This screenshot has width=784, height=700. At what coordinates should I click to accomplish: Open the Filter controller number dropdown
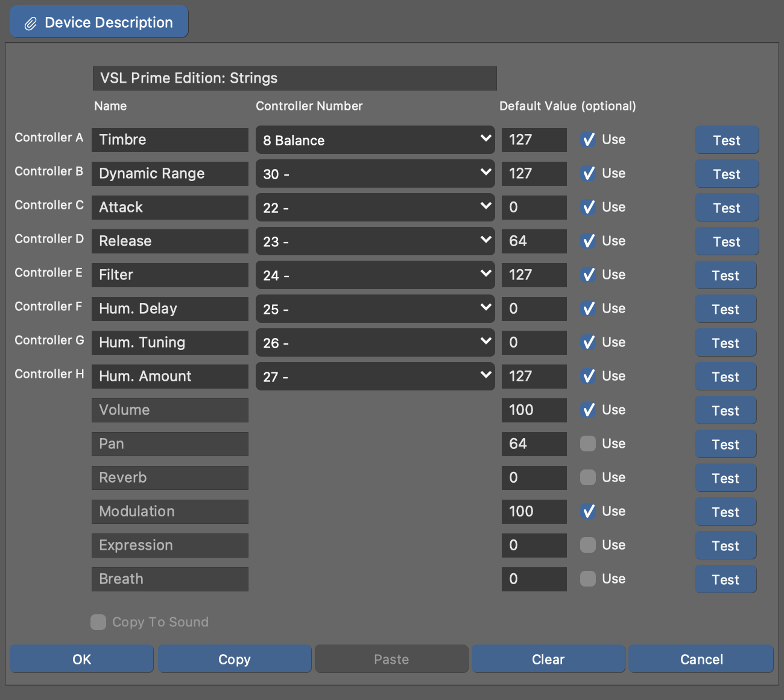375,275
